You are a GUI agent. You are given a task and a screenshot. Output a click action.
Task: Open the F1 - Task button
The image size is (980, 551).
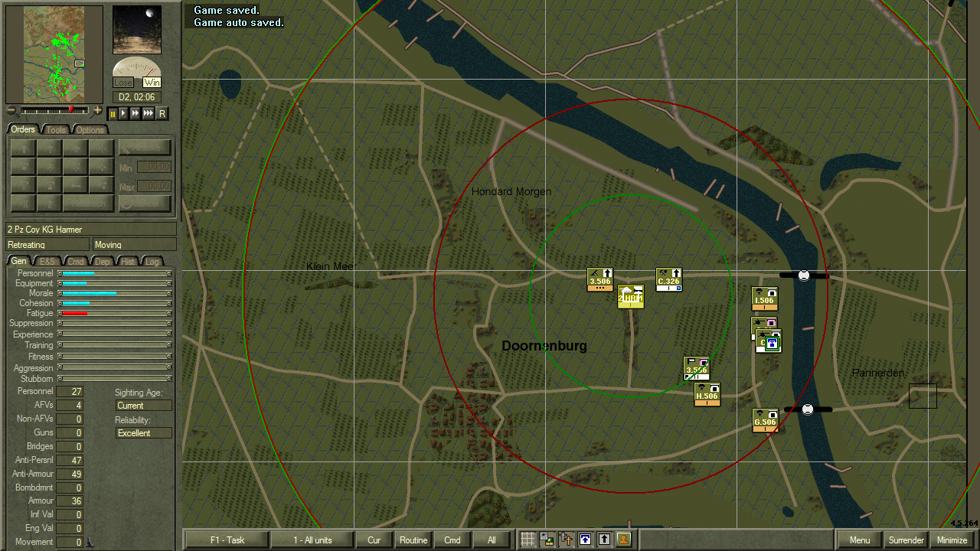pyautogui.click(x=227, y=540)
